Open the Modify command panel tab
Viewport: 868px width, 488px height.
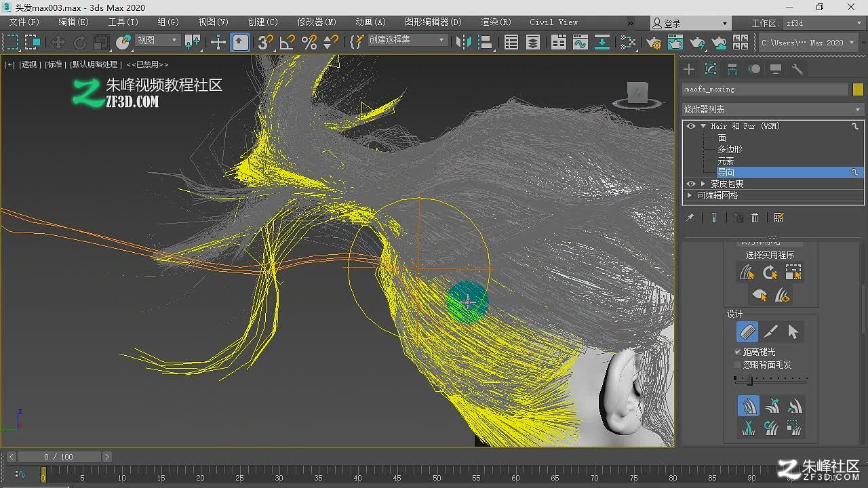[711, 69]
